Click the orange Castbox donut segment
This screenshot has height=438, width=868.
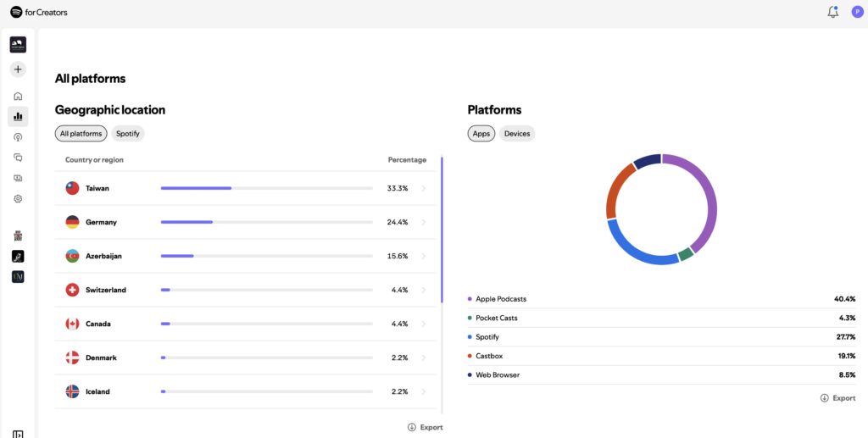(x=615, y=189)
